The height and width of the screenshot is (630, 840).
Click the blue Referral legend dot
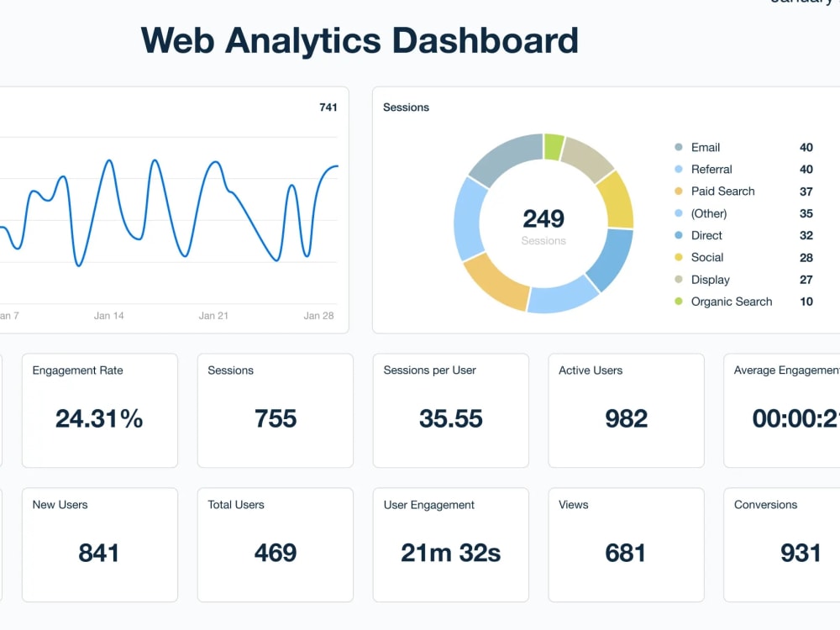[678, 169]
